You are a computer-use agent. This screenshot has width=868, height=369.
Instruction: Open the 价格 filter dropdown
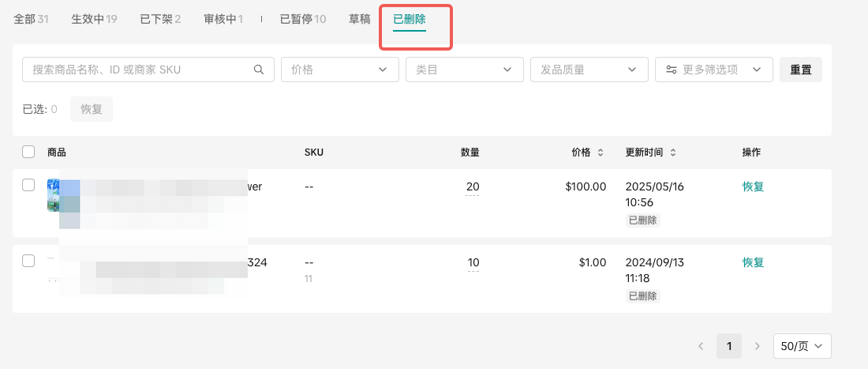coord(339,70)
